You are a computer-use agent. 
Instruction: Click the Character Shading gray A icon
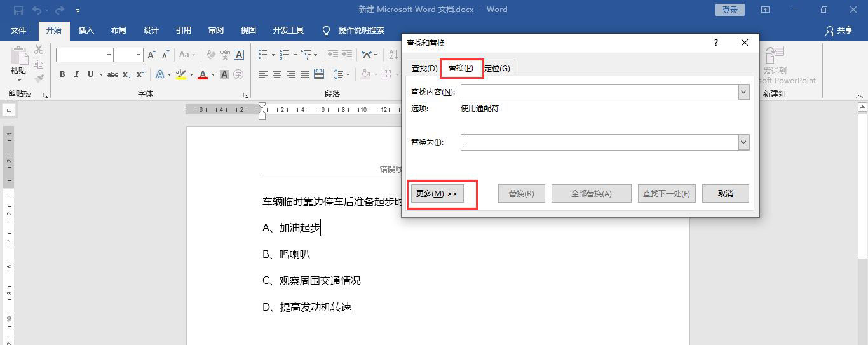click(x=224, y=74)
